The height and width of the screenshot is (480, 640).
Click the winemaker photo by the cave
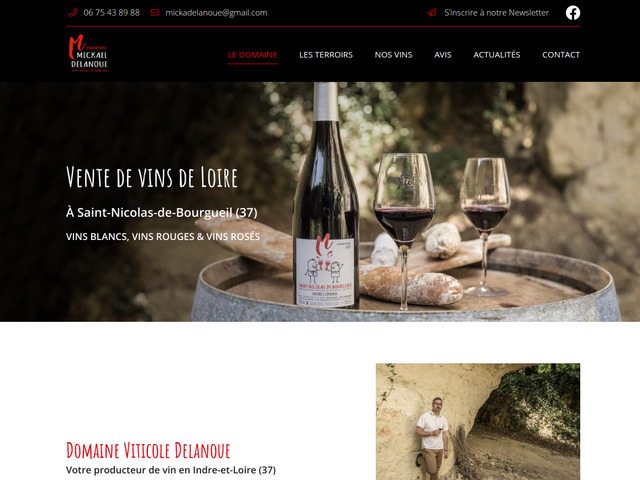(x=478, y=422)
